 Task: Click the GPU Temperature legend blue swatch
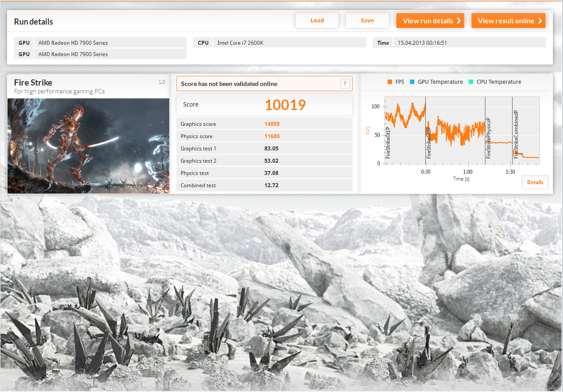coord(412,82)
